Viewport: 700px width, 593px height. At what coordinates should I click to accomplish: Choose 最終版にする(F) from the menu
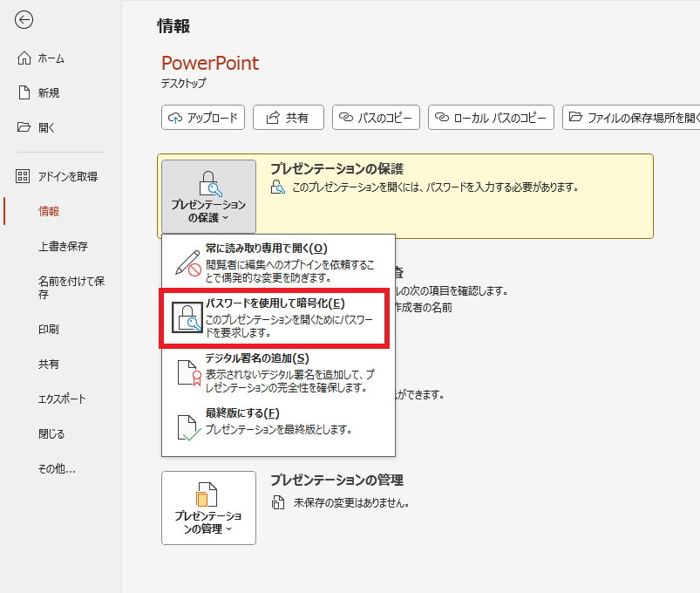(x=279, y=427)
